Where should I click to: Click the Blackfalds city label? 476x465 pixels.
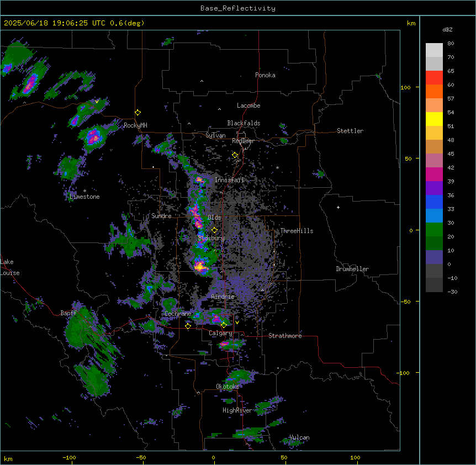244,123
